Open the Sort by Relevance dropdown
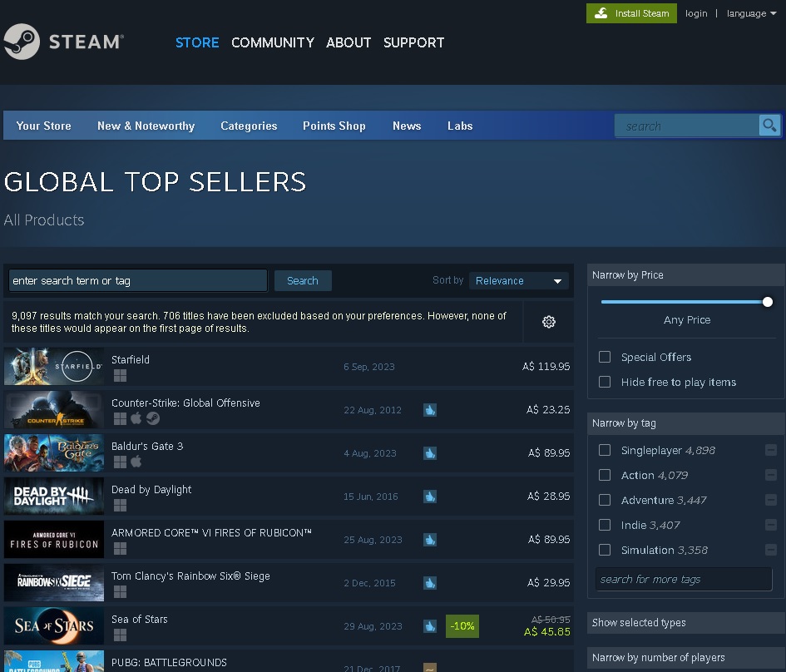Image resolution: width=786 pixels, height=672 pixels. (x=519, y=281)
